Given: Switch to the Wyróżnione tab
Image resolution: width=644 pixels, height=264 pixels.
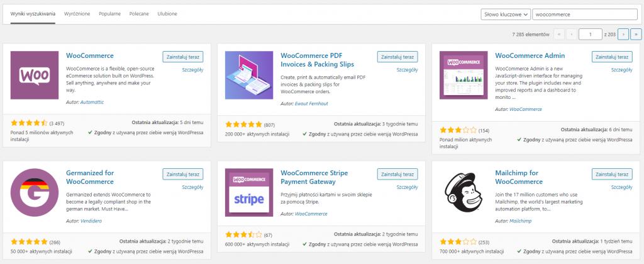Looking at the screenshot, I should pyautogui.click(x=77, y=14).
